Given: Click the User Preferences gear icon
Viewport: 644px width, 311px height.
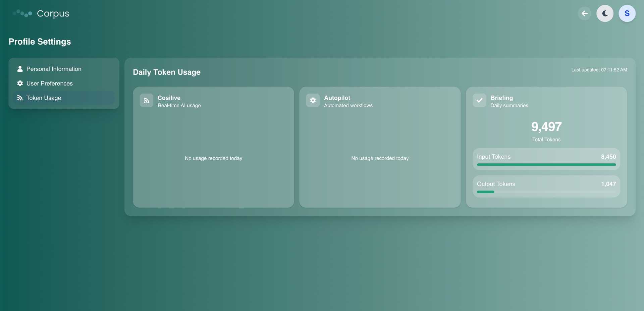Looking at the screenshot, I should pos(20,83).
